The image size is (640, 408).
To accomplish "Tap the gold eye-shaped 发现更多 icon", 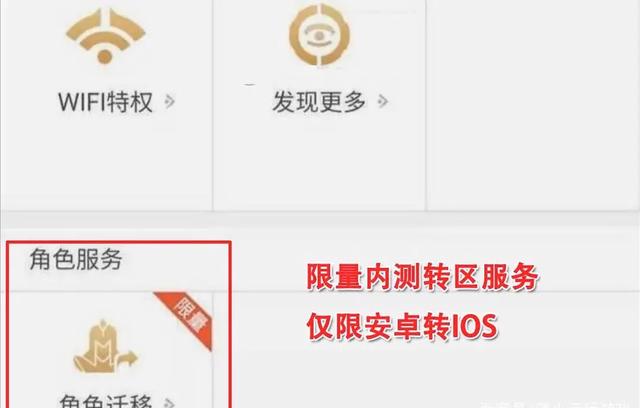I will 320,35.
